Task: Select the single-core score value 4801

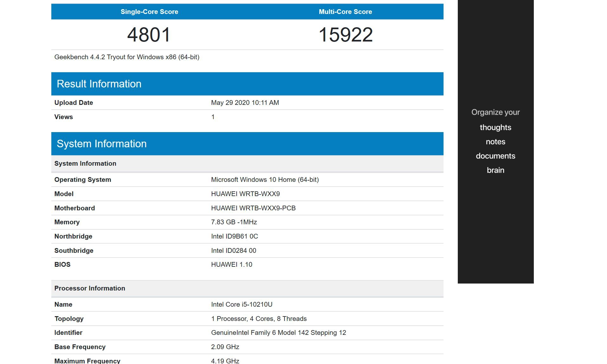Action: [x=149, y=35]
